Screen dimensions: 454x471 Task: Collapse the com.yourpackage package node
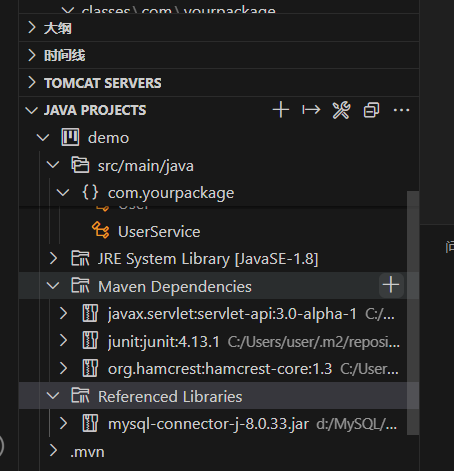tap(63, 193)
